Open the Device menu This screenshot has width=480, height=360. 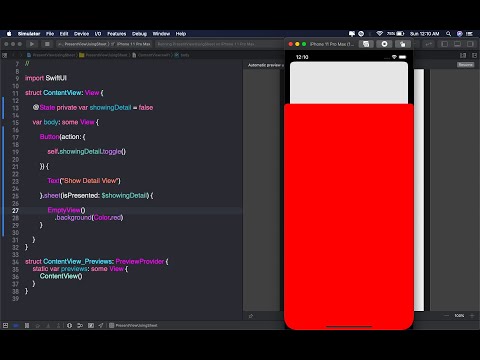click(81, 34)
